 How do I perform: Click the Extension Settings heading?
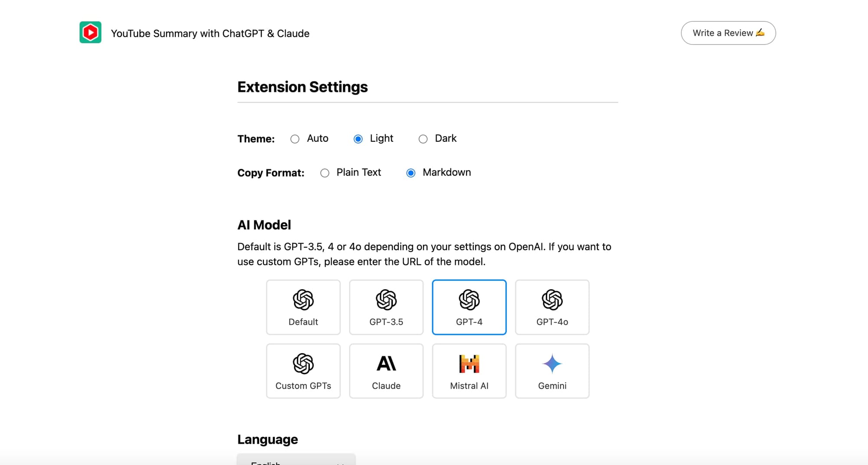pos(302,87)
